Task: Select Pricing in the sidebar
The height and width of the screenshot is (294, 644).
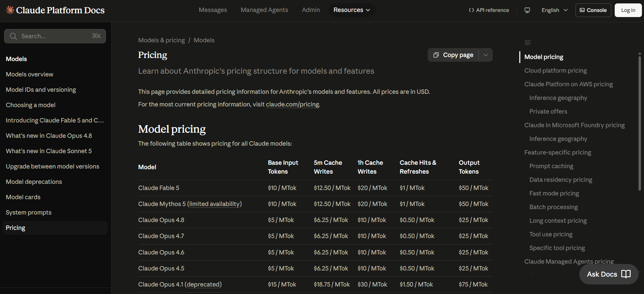Action: point(55,228)
